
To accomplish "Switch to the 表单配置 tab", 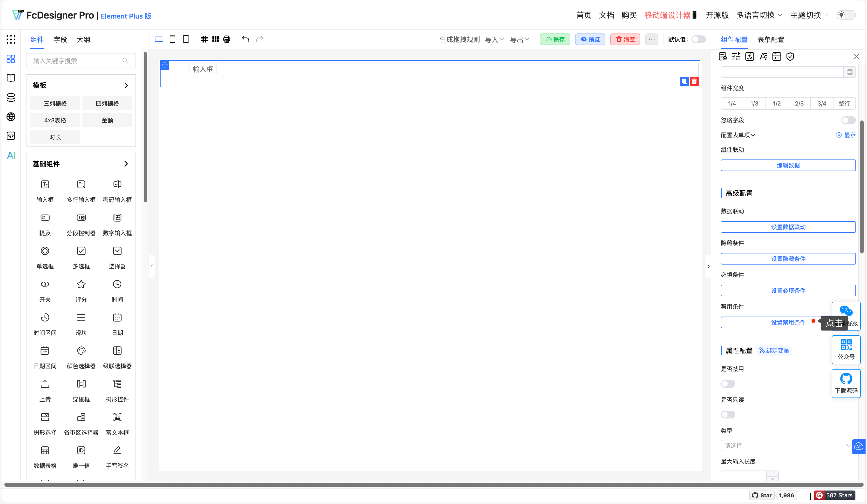I will coord(771,40).
